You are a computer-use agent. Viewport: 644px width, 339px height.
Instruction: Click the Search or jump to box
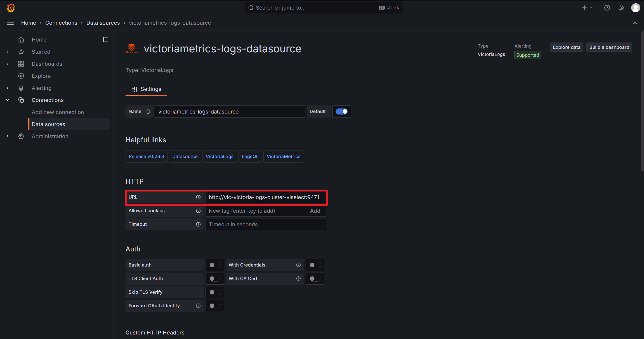(x=324, y=8)
